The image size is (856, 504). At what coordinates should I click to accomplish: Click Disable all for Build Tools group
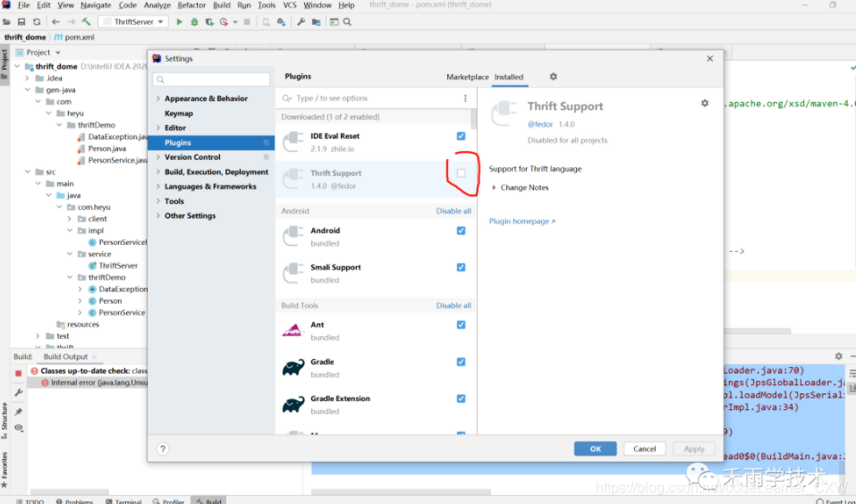[x=453, y=306]
